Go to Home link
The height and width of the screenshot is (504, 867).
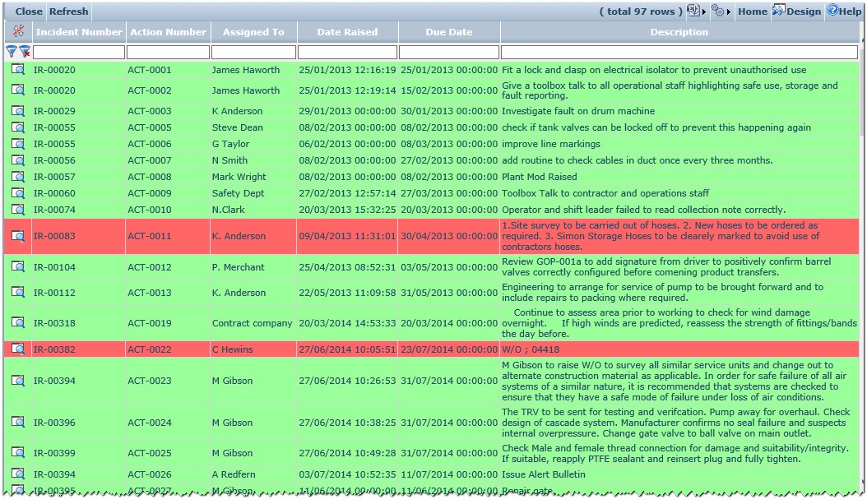click(752, 12)
